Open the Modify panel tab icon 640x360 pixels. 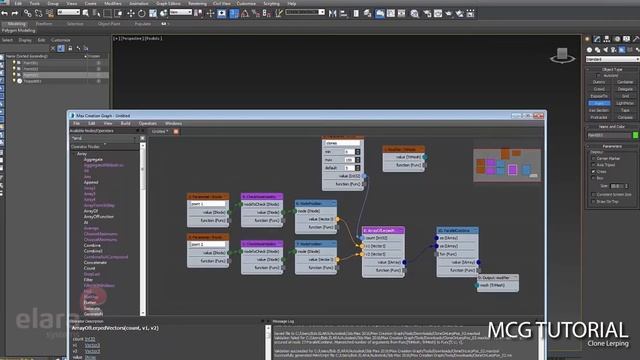click(x=597, y=39)
